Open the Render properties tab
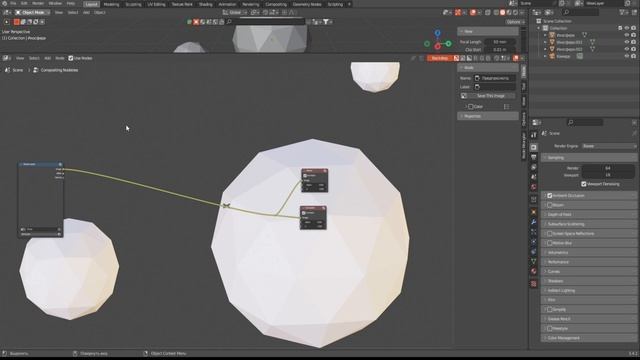This screenshot has height=360, width=640. point(533,147)
